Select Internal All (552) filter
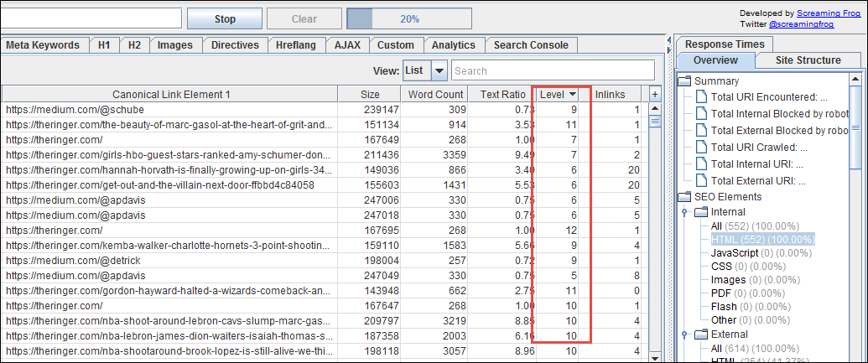Viewport: 868px width, 363px height. [755, 226]
